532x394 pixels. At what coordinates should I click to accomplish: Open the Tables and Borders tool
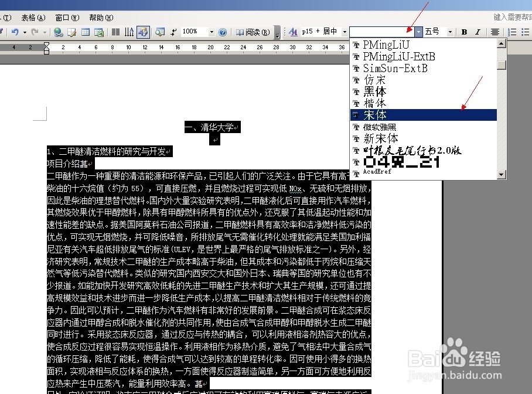pos(72,31)
